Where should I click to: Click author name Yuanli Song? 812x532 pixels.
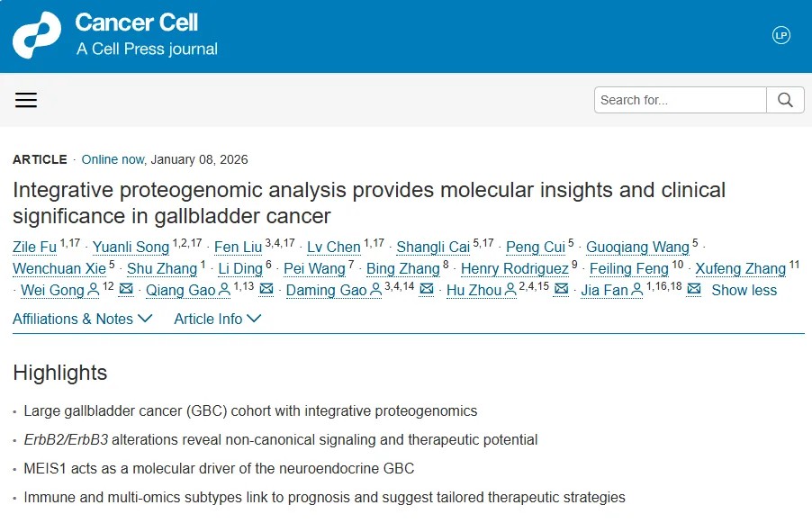pos(131,248)
